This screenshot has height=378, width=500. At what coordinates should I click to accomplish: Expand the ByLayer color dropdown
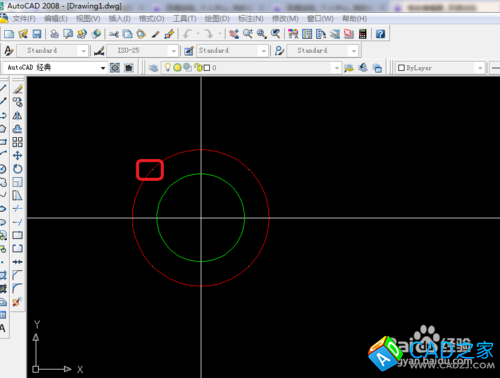tap(480, 68)
